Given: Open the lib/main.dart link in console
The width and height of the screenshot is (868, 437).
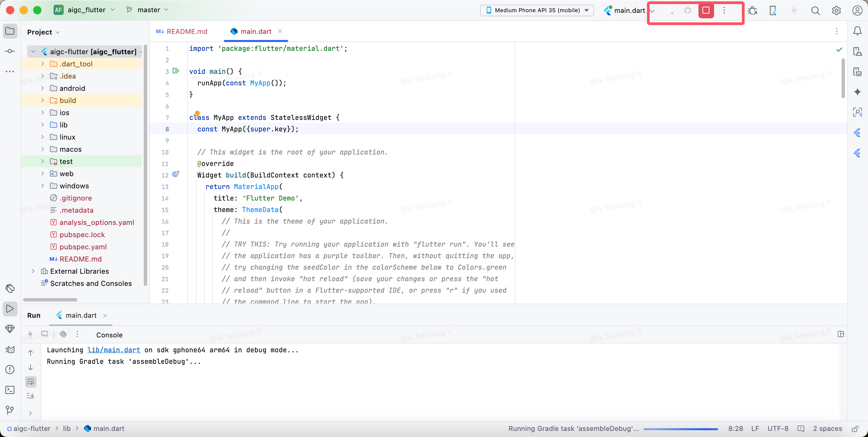Looking at the screenshot, I should coord(114,350).
